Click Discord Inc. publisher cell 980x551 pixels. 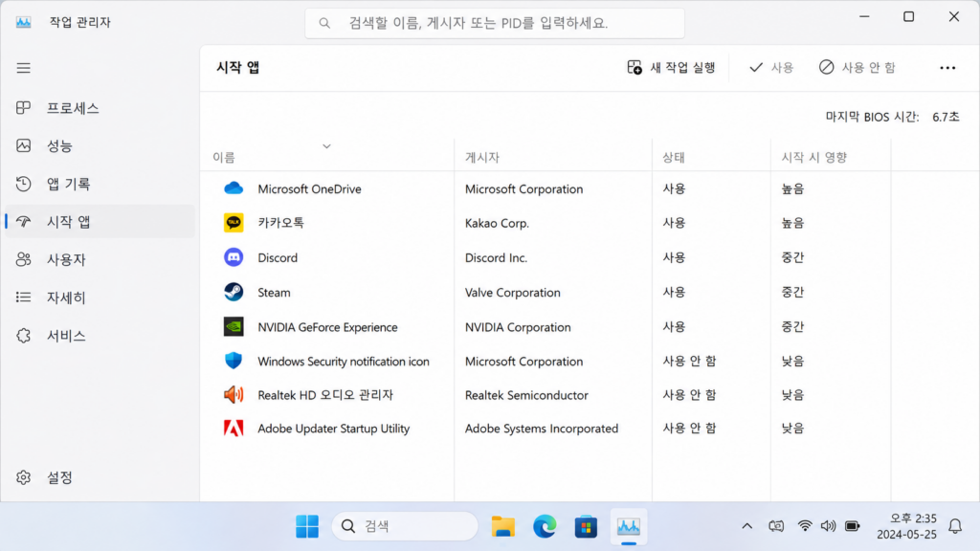pyautogui.click(x=496, y=257)
